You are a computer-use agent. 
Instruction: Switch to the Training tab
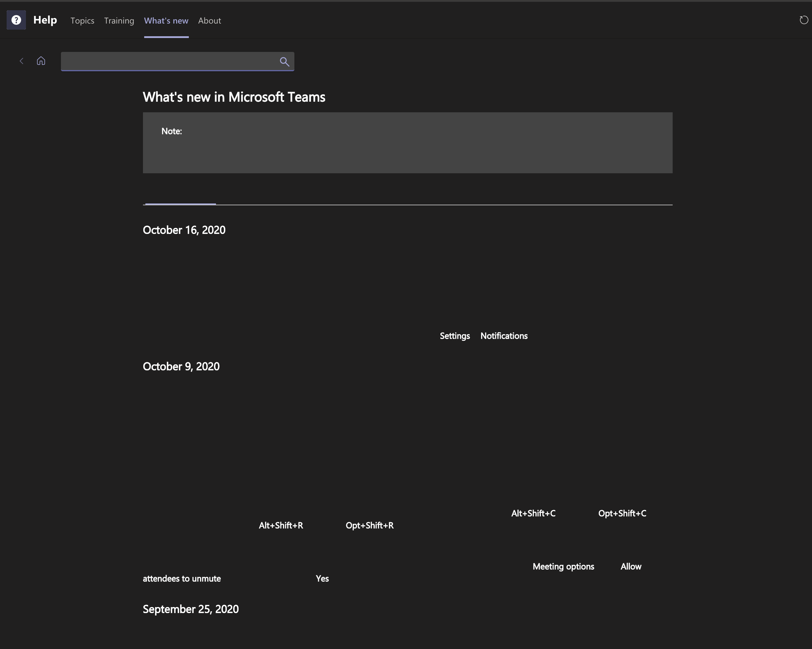tap(119, 21)
